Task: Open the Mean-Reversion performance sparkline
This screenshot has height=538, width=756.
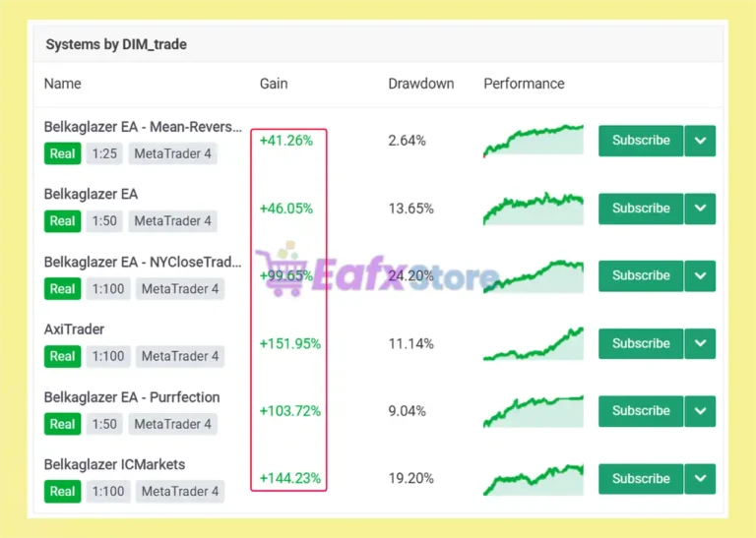Action: pos(534,141)
